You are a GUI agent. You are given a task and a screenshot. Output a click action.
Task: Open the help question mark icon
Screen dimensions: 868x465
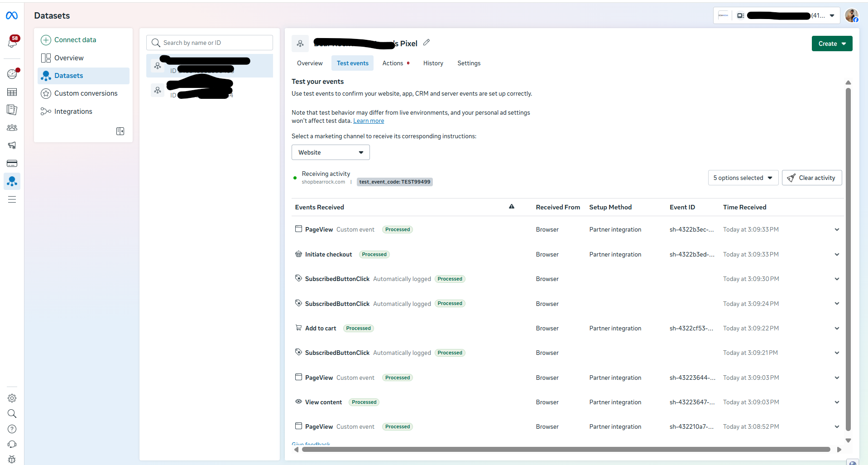click(12, 429)
